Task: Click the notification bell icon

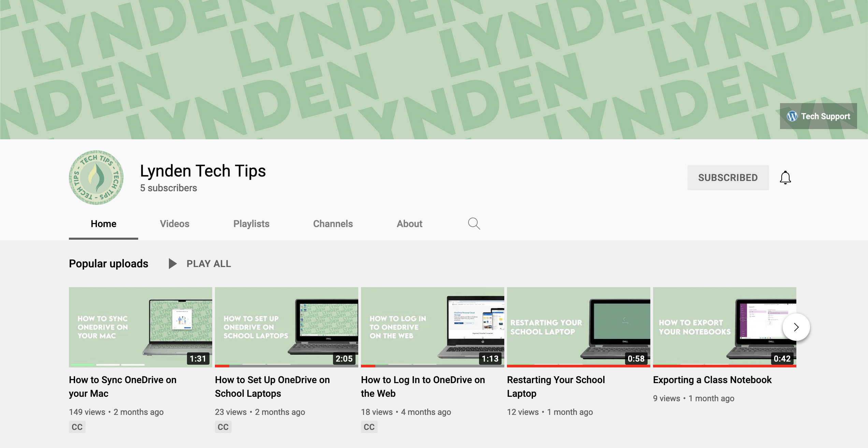Action: 785,178
